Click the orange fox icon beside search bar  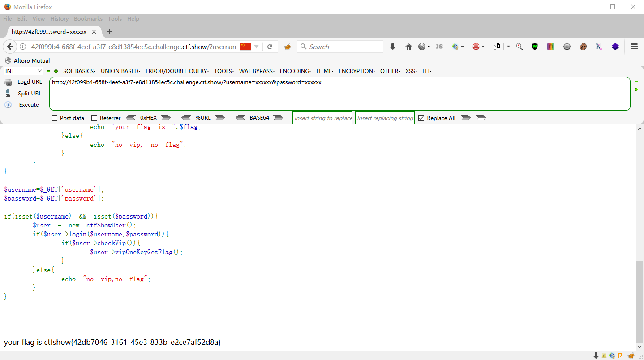(x=288, y=47)
